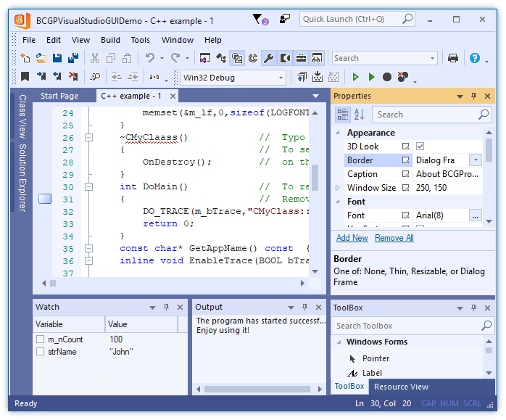Viewport: 506px width, 420px height.
Task: Open the File menu
Action: (29, 40)
